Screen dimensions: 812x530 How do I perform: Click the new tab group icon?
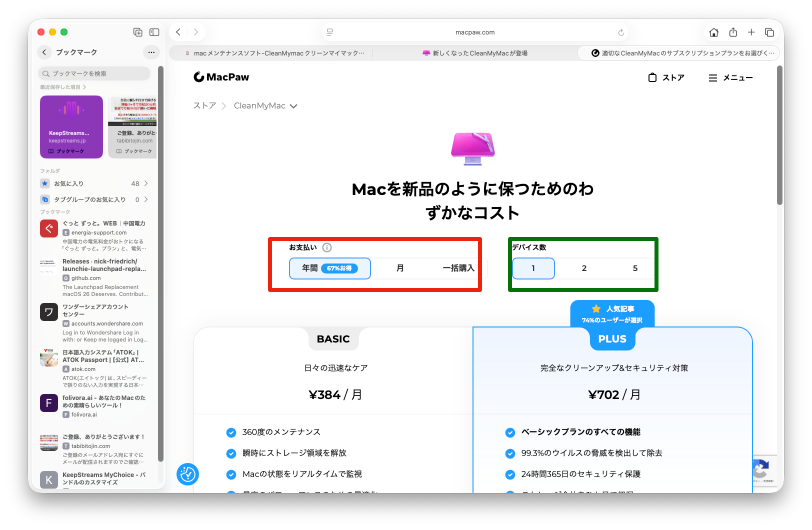(138, 32)
